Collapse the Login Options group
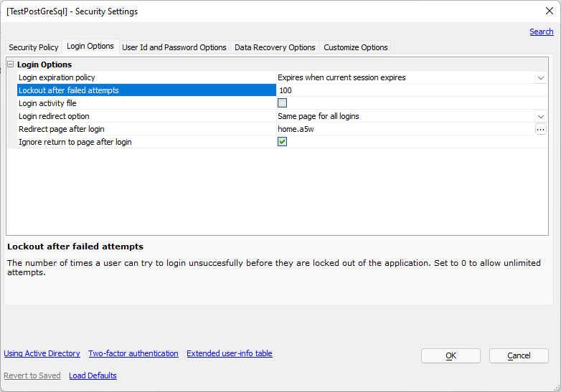The image size is (561, 392). click(x=11, y=64)
